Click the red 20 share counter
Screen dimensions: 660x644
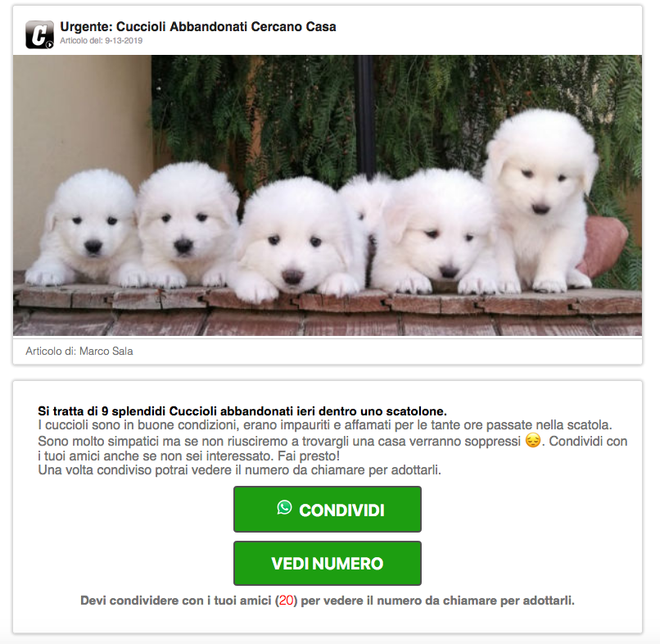[287, 601]
